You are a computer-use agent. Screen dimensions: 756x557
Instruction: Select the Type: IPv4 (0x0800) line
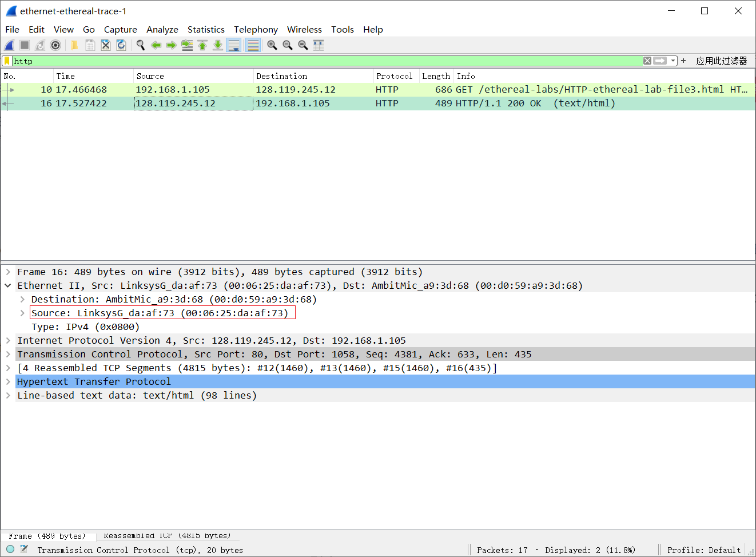pyautogui.click(x=86, y=327)
